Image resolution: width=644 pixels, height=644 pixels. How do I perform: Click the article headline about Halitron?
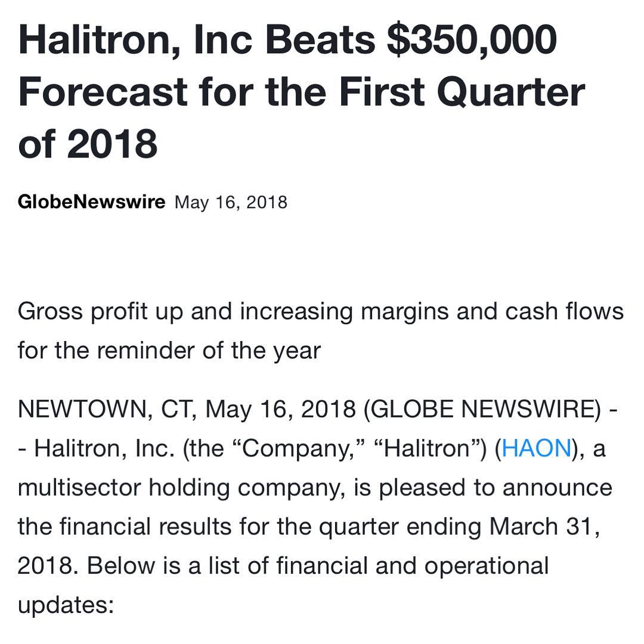[x=301, y=91]
